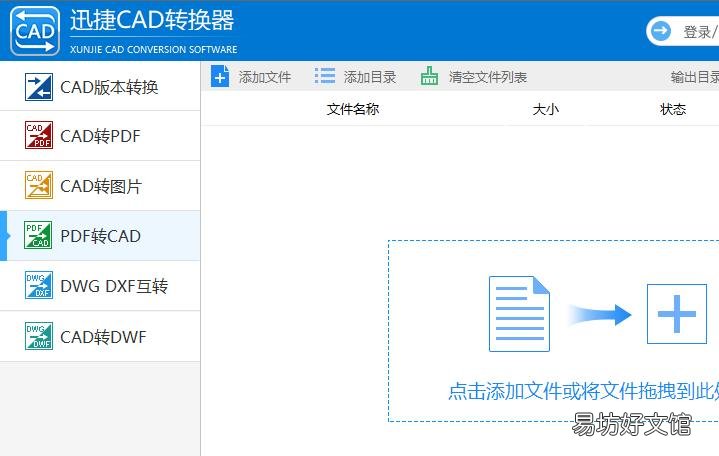
Task: Click the green broom clear-list icon
Action: [429, 76]
